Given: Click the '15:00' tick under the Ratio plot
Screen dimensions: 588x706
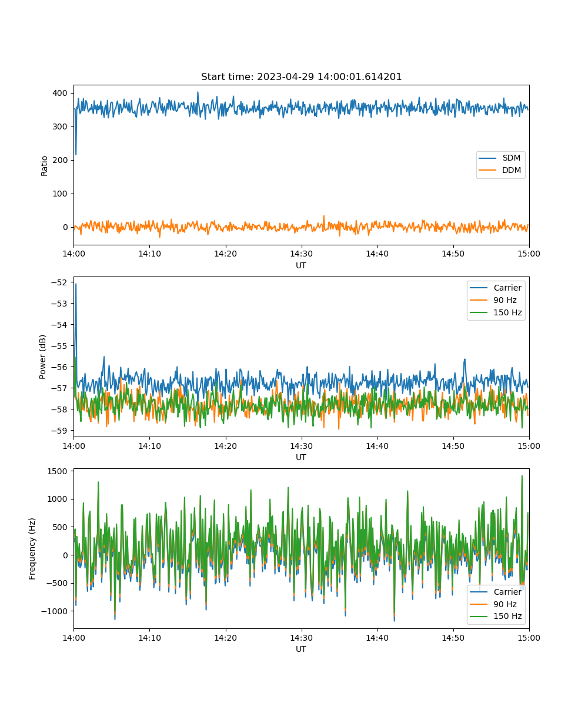Looking at the screenshot, I should coord(529,254).
